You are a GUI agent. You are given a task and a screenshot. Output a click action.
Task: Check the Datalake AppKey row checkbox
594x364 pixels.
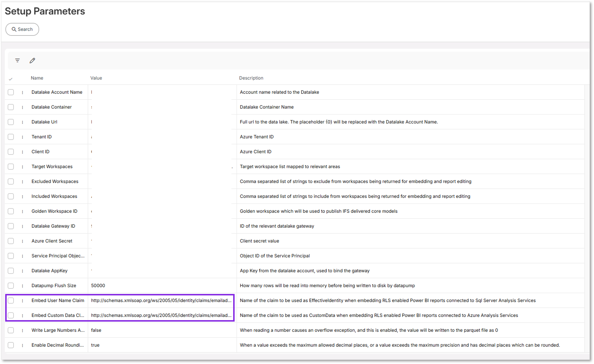click(x=11, y=271)
